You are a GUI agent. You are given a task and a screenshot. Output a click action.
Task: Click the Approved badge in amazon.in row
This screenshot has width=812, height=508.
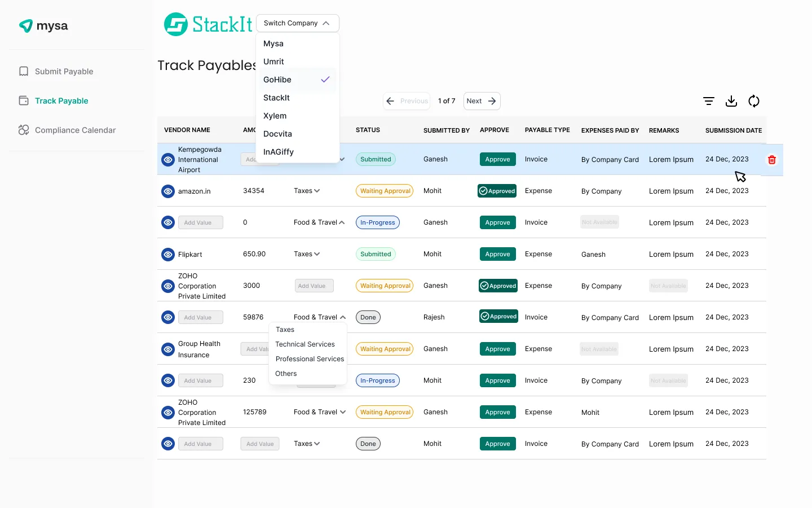pos(497,191)
